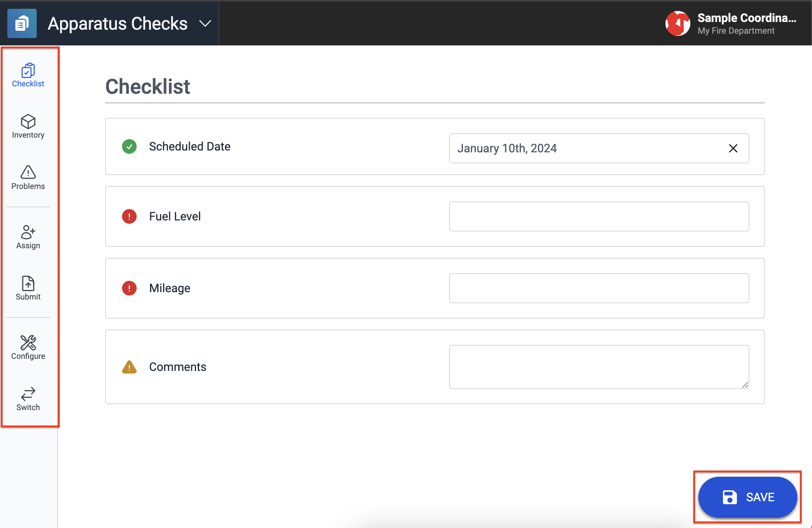
Task: Expand the Apparatus Checks dropdown chevron
Action: [x=205, y=24]
